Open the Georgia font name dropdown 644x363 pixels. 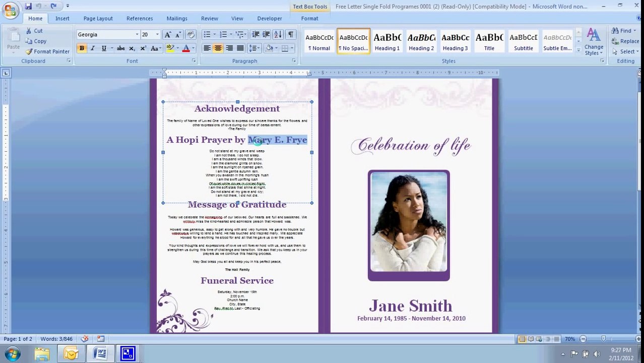(137, 35)
